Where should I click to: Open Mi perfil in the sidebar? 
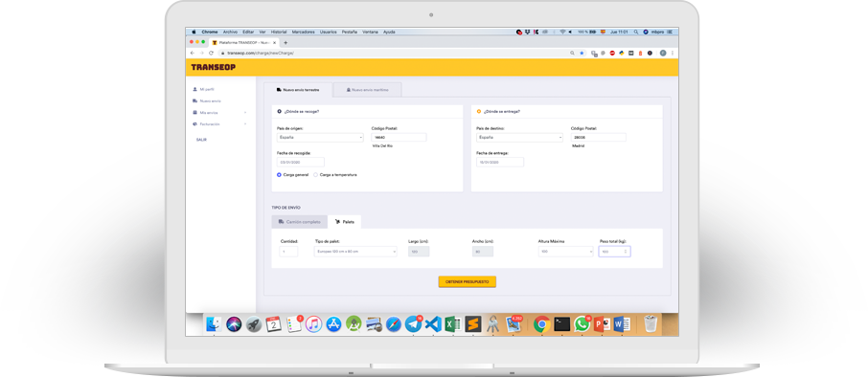[x=203, y=89]
